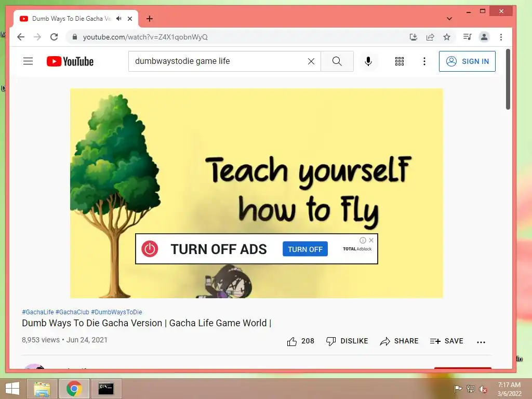This screenshot has width=532, height=399.
Task: Click the Chrome taskbar icon
Action: (74, 389)
